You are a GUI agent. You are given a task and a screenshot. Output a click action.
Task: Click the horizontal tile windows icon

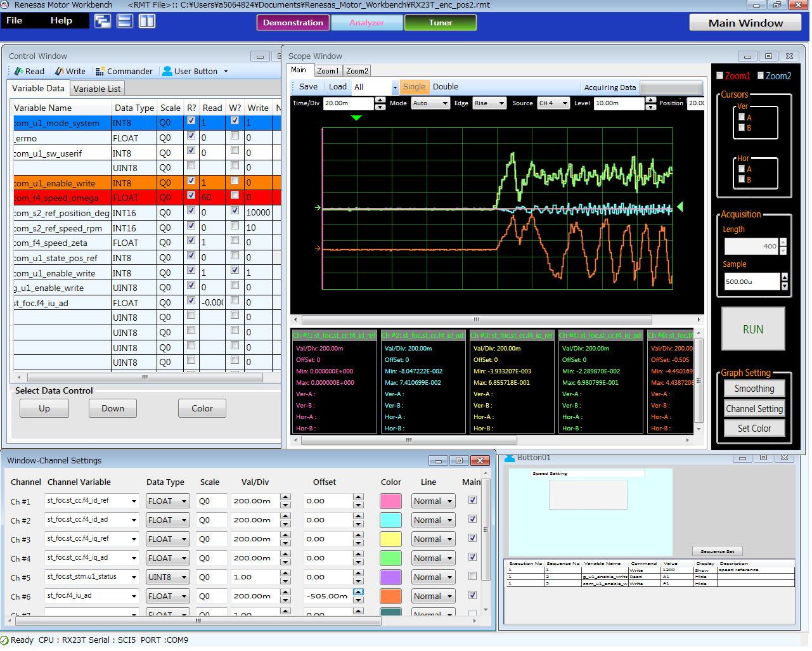(x=125, y=22)
